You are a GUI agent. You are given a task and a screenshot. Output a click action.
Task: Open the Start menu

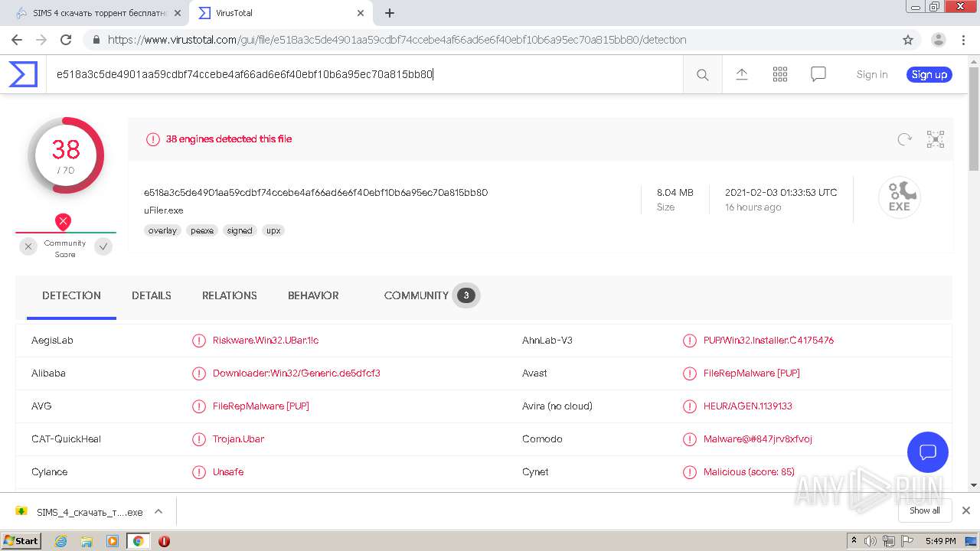click(x=21, y=541)
